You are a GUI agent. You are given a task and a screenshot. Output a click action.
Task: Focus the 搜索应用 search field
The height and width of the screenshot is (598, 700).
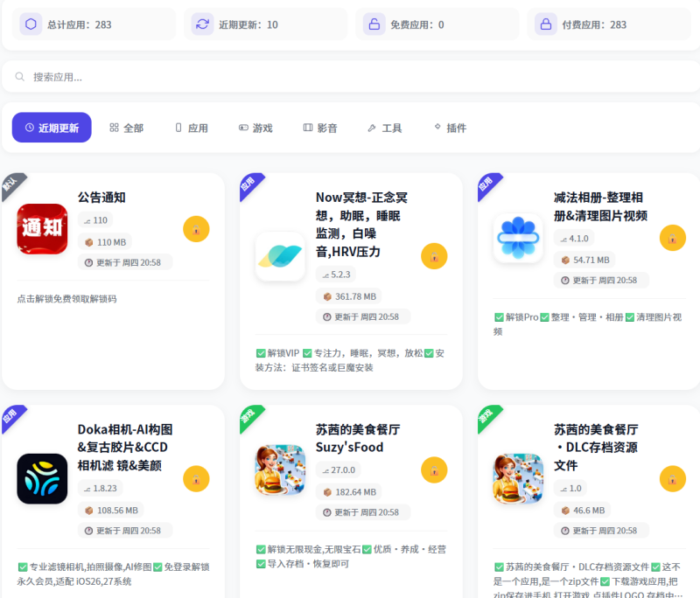coord(351,77)
